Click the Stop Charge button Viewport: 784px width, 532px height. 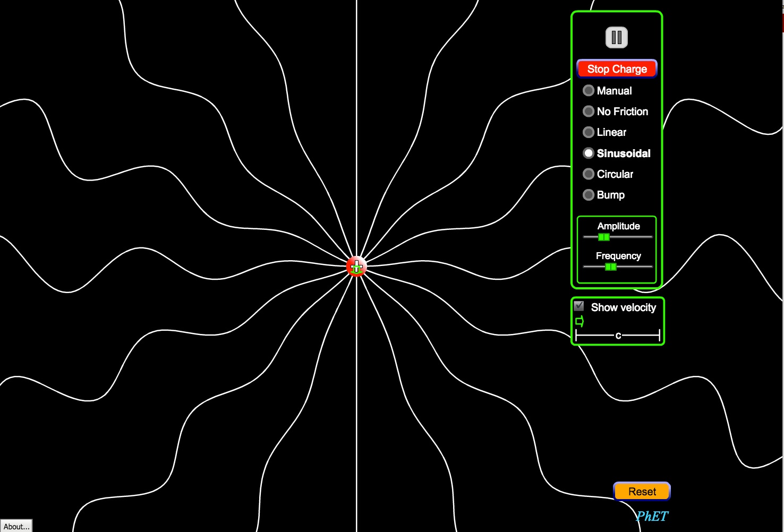pos(617,68)
